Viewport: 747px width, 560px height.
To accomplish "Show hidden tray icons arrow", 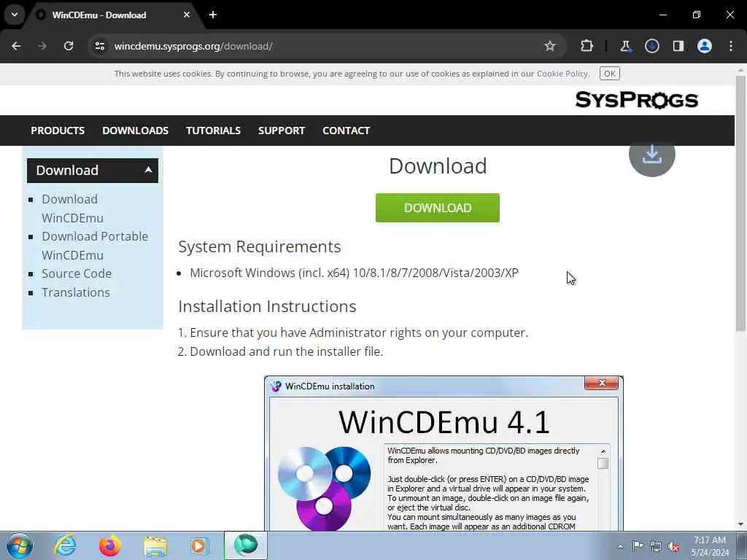I will pos(620,546).
